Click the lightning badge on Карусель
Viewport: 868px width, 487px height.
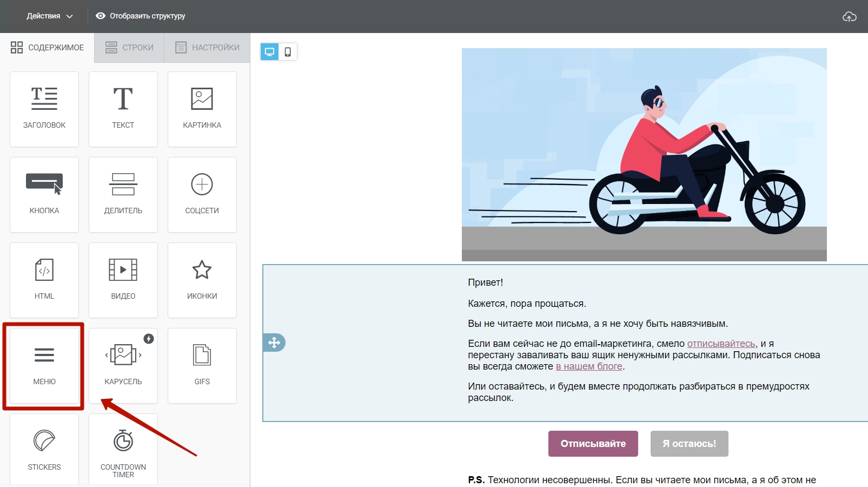pyautogui.click(x=149, y=339)
